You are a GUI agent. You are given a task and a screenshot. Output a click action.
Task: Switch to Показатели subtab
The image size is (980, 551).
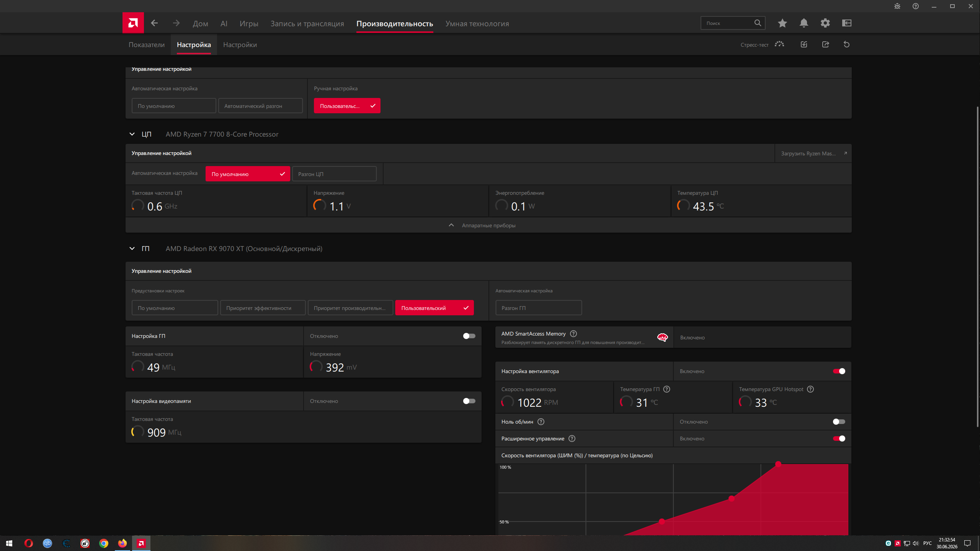[x=147, y=45]
